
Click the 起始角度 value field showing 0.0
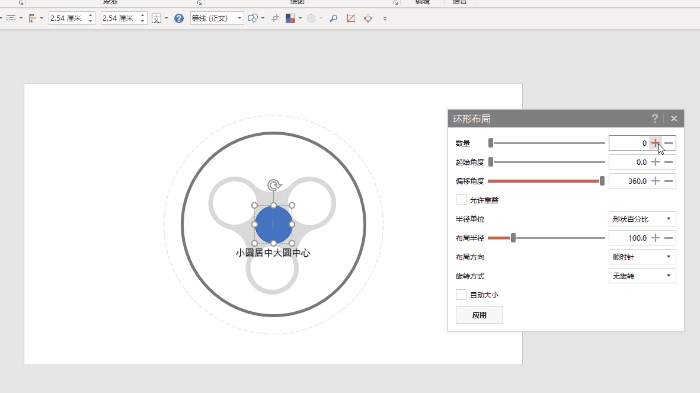pos(629,162)
